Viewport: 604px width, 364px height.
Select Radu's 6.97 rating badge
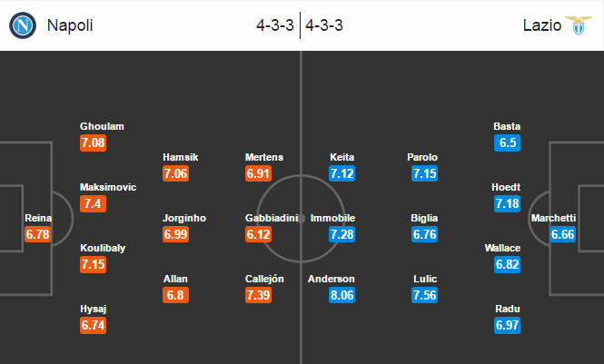508,325
